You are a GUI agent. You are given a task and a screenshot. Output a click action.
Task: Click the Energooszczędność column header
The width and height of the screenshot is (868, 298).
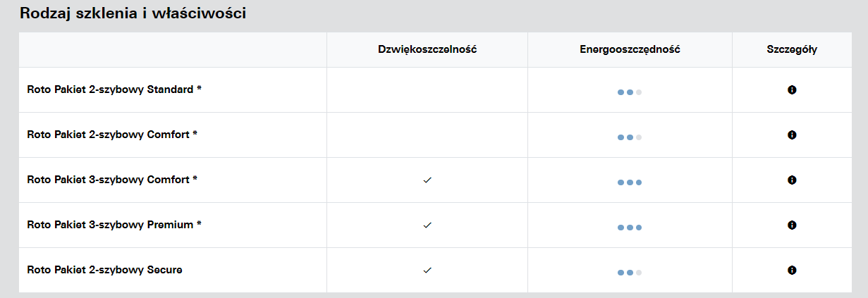coord(630,50)
